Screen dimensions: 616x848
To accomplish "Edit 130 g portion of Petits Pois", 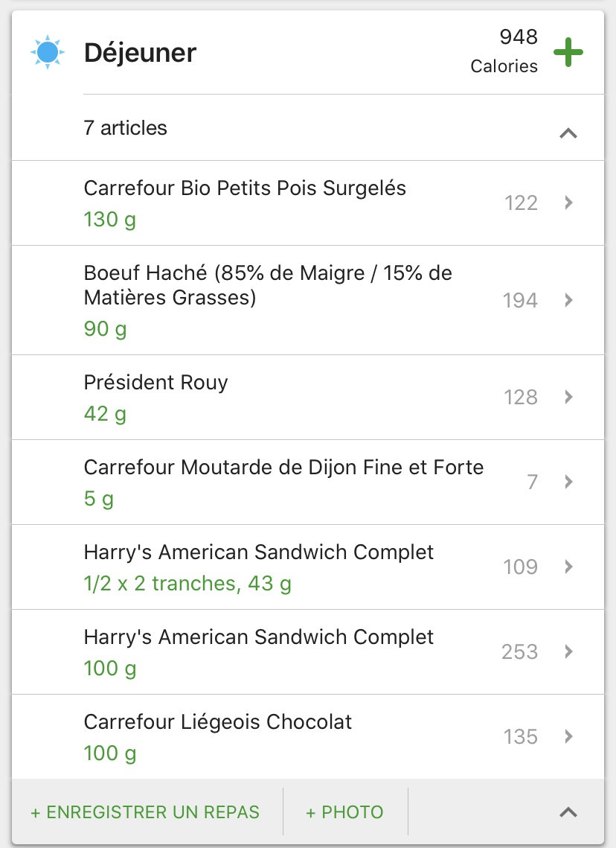I will click(x=109, y=220).
